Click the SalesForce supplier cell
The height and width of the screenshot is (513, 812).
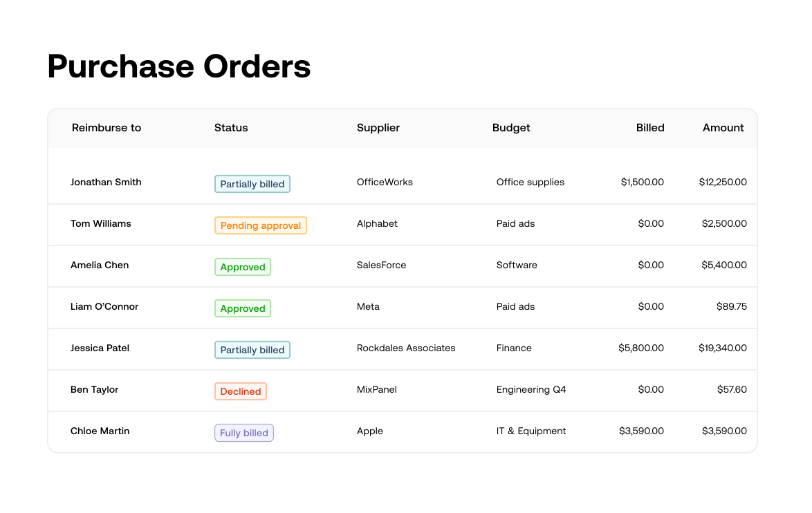click(x=381, y=265)
